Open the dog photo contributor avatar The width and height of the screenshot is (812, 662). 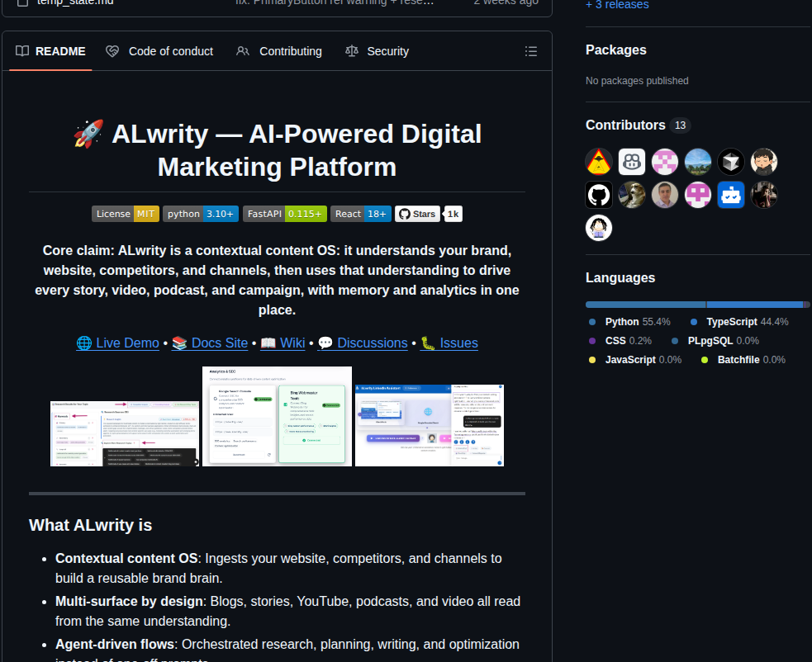[632, 195]
